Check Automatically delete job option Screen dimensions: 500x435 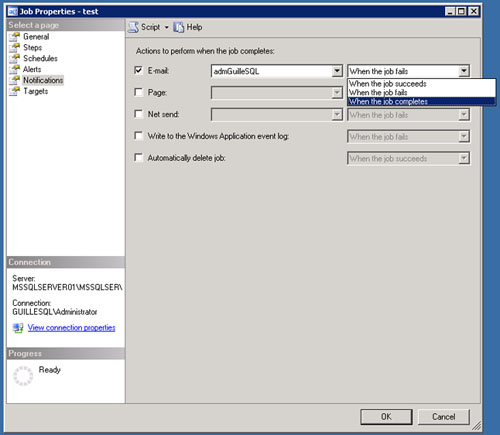pos(138,157)
